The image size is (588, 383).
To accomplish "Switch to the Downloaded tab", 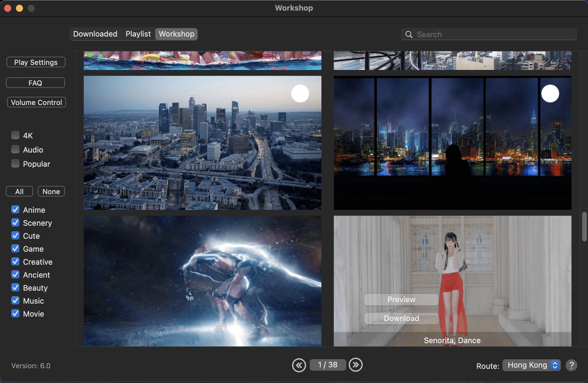I will (95, 34).
